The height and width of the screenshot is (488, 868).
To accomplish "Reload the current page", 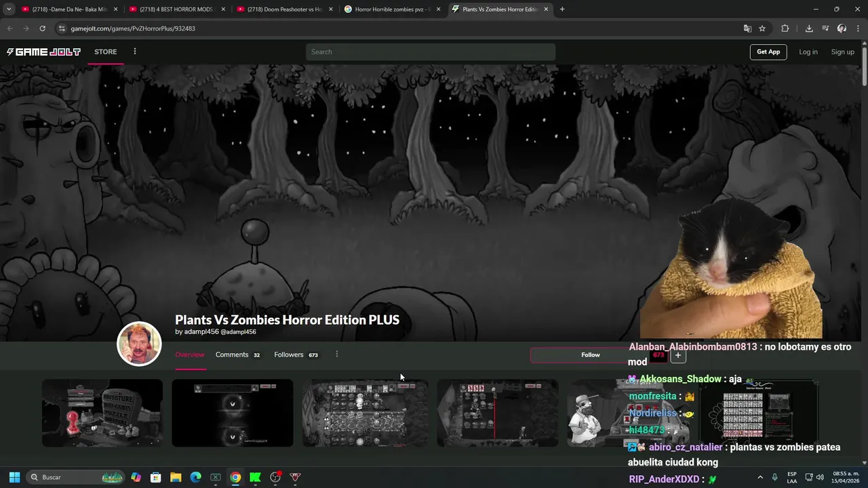I will 42,28.
